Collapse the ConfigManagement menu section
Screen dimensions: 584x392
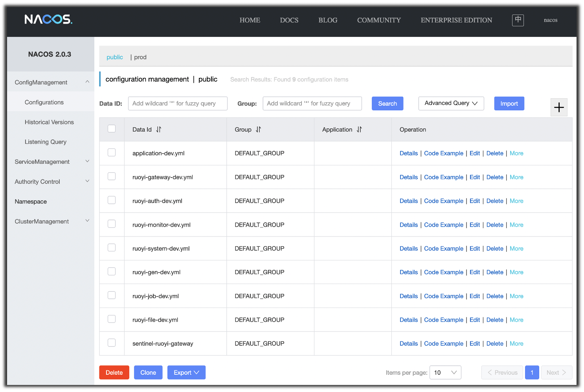click(51, 82)
